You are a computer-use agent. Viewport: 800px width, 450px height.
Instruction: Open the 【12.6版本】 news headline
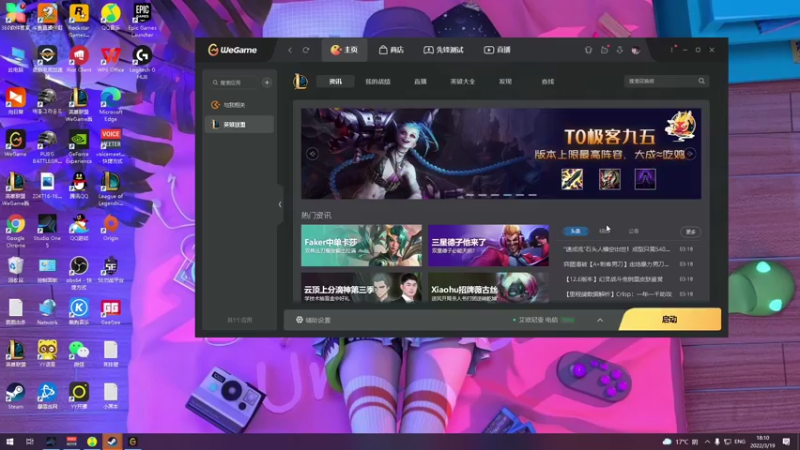pyautogui.click(x=613, y=279)
